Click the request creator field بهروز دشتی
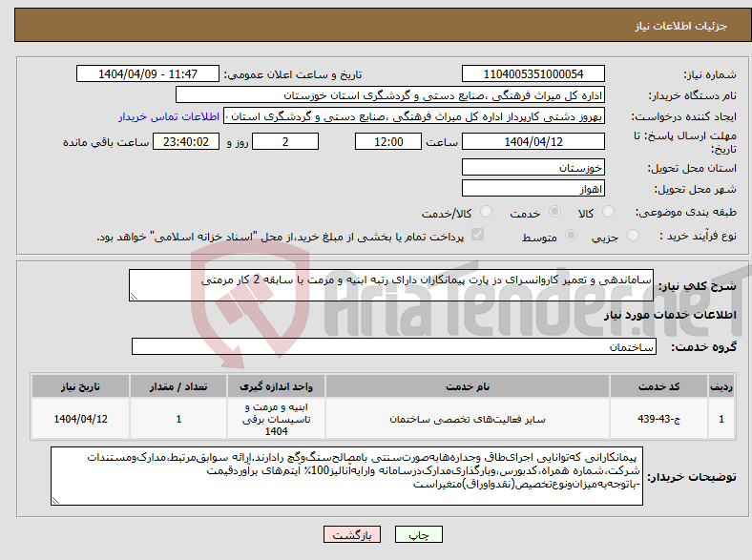This screenshot has height=560, width=752. 414,116
